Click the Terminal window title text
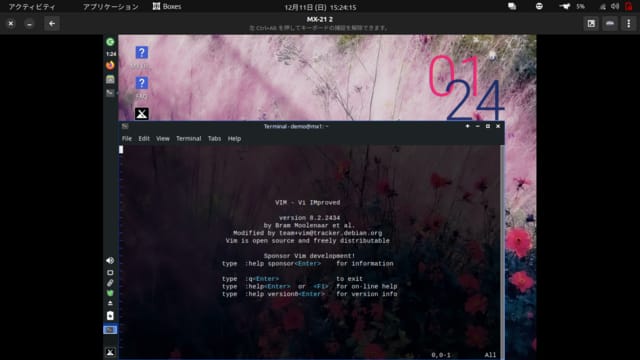This screenshot has height=360, width=640. (x=296, y=127)
